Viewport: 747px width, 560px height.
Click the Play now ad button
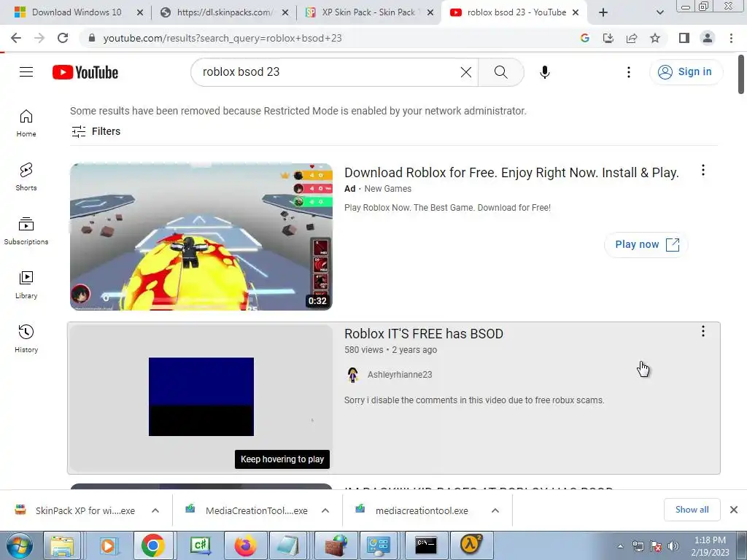(646, 245)
